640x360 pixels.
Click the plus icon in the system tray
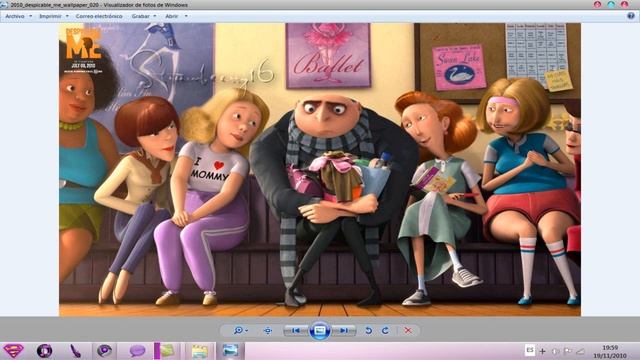pos(542,351)
